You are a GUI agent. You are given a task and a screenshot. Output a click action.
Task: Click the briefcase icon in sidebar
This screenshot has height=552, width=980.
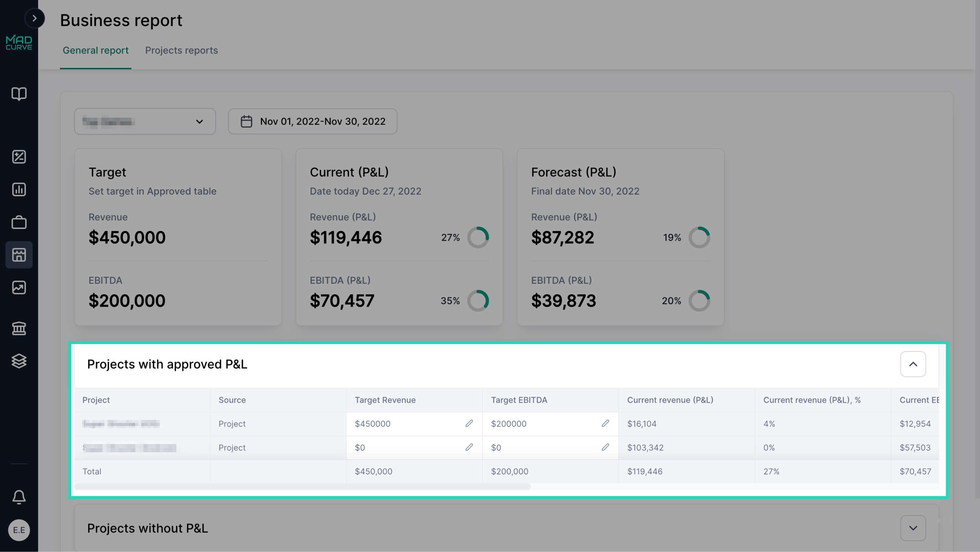19,223
